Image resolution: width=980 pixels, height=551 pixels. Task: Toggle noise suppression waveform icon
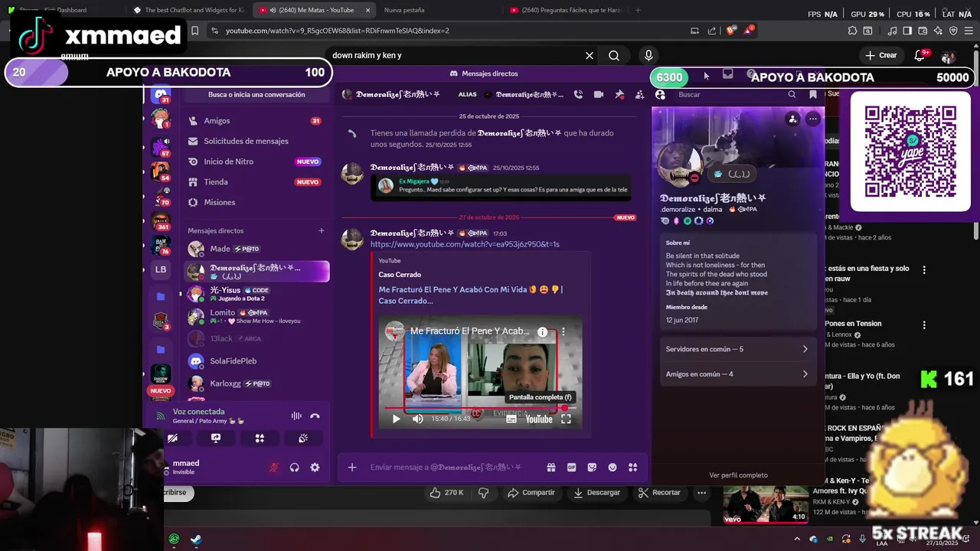[x=296, y=416]
